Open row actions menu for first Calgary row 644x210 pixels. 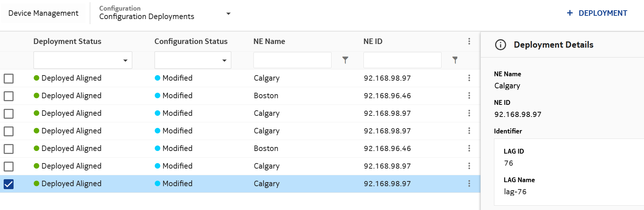click(x=469, y=78)
